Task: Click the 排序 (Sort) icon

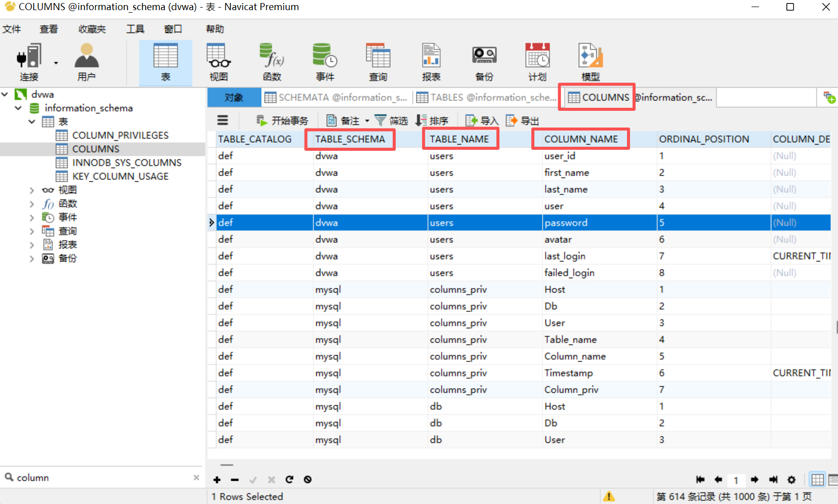Action: tap(432, 120)
